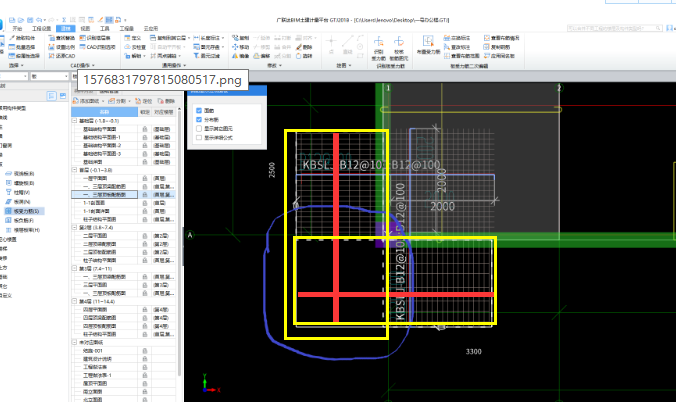Switch to the 工具 tab
The width and height of the screenshot is (676, 402).
pyautogui.click(x=105, y=28)
